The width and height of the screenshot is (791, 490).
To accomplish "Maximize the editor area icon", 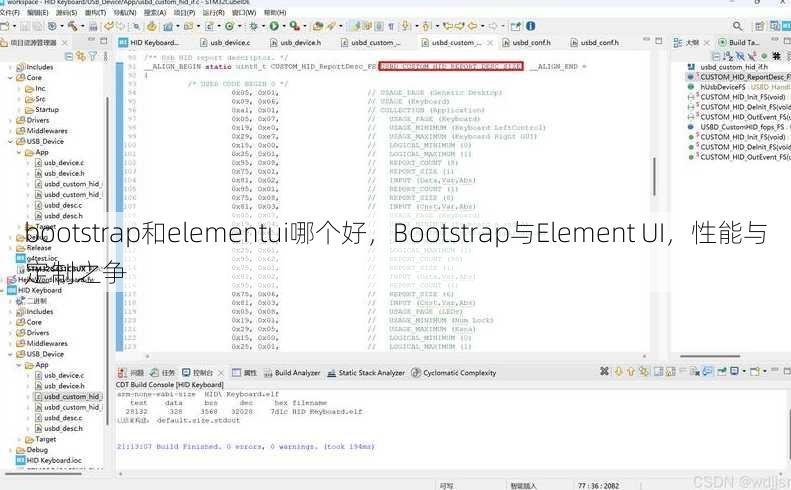I will (x=658, y=40).
